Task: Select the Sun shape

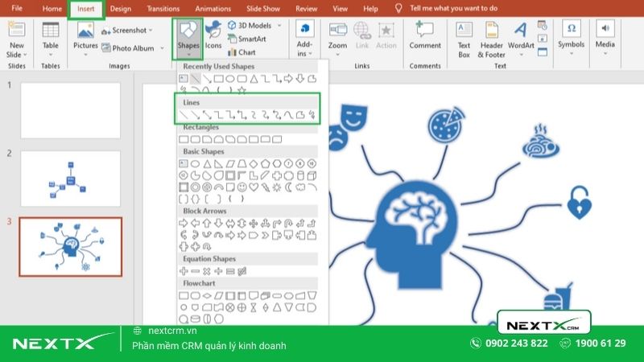Action: pyautogui.click(x=277, y=187)
